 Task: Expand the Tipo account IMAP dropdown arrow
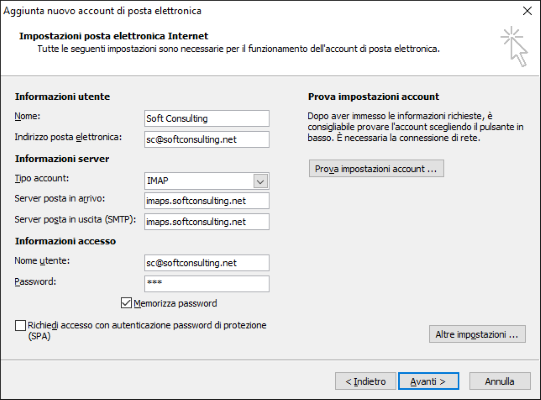point(260,181)
